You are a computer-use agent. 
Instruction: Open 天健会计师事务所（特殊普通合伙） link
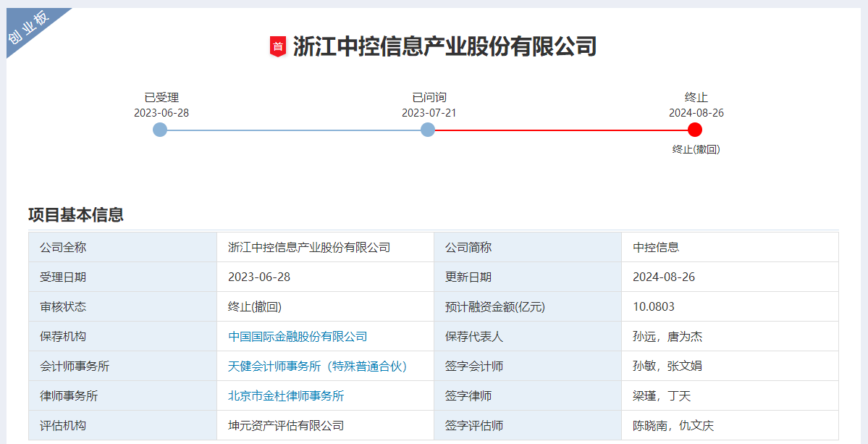point(319,366)
